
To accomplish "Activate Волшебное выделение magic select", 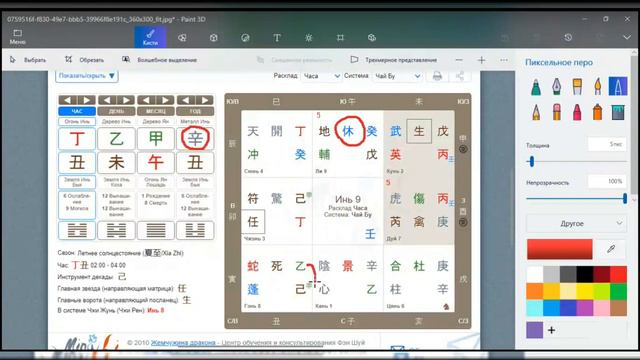I will tap(160, 60).
